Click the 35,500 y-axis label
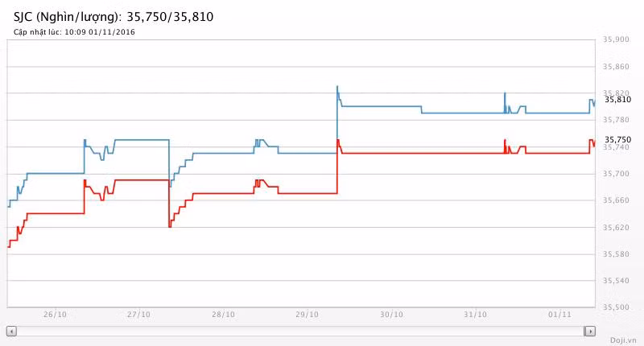 616,307
